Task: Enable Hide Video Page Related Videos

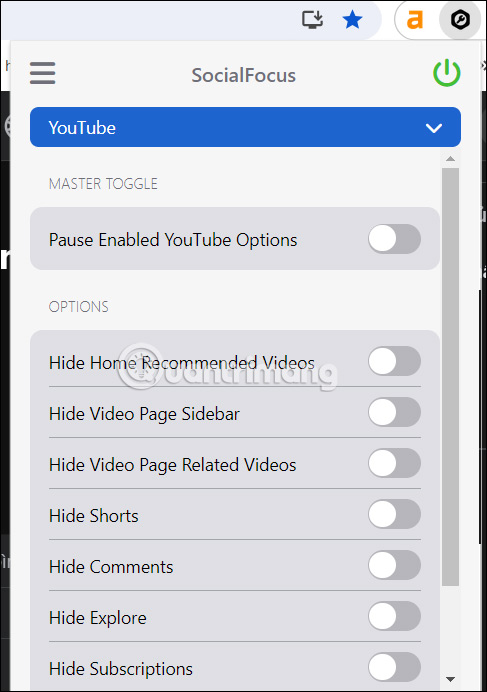Action: [394, 463]
